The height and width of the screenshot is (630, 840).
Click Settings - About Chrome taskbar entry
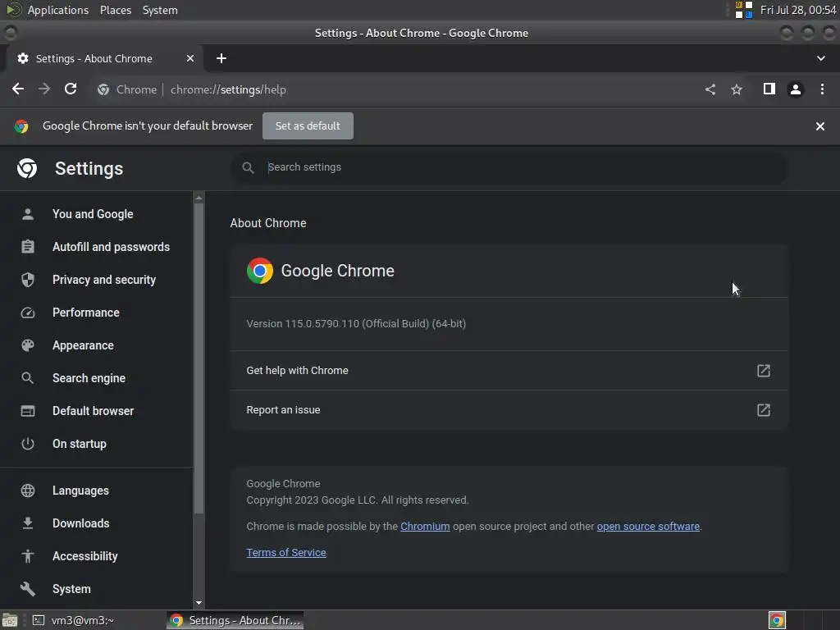point(235,620)
